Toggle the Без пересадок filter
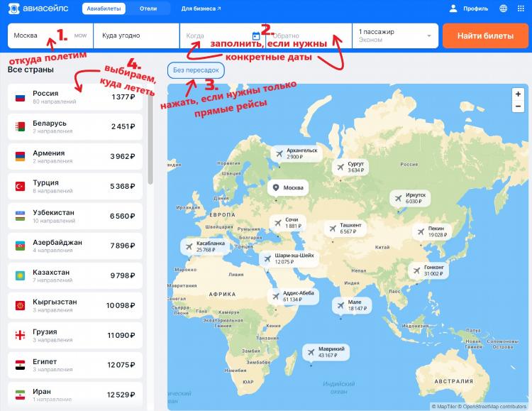This screenshot has height=411, width=532. [196, 70]
